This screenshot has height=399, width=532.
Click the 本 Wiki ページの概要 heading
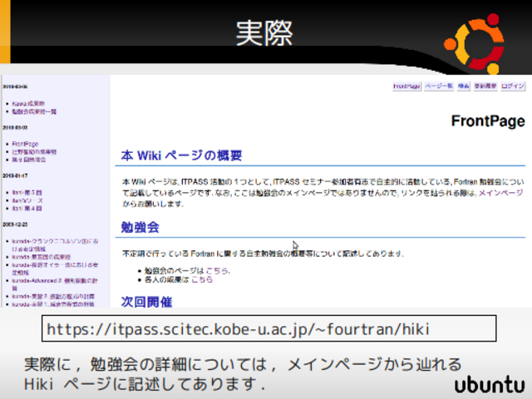point(181,155)
